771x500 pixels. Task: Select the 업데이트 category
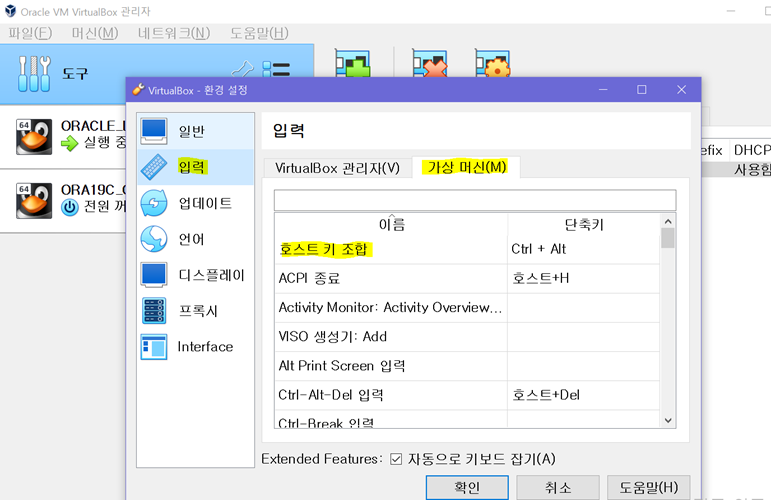pyautogui.click(x=195, y=203)
